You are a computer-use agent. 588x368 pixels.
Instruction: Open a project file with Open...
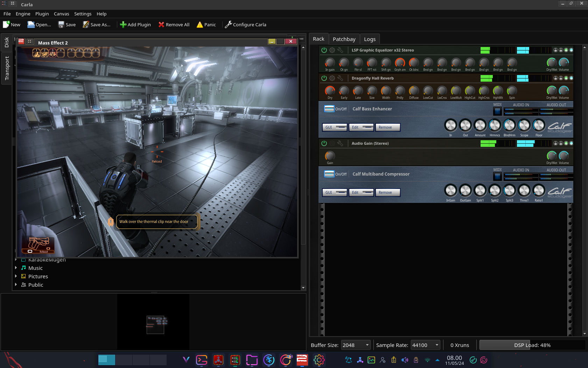coord(39,25)
